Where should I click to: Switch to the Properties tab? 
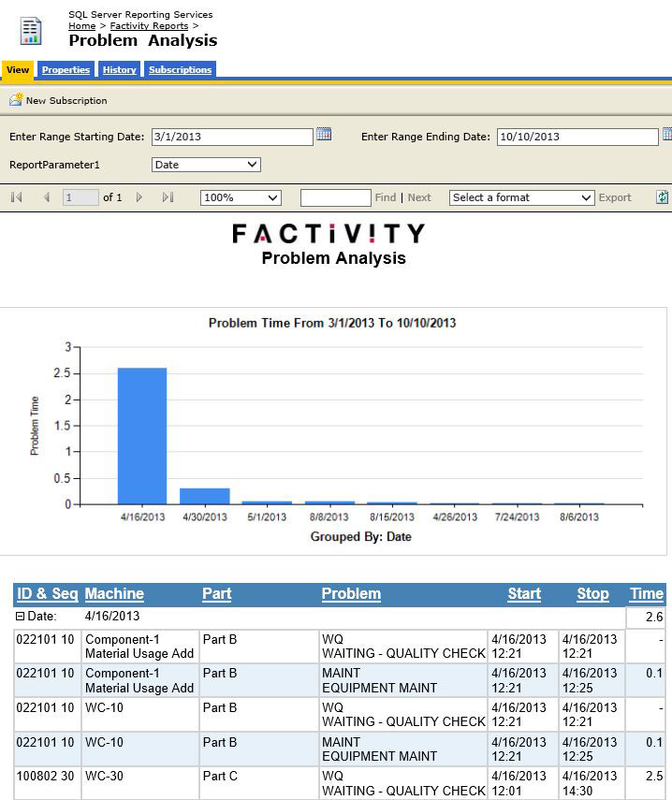click(x=66, y=70)
